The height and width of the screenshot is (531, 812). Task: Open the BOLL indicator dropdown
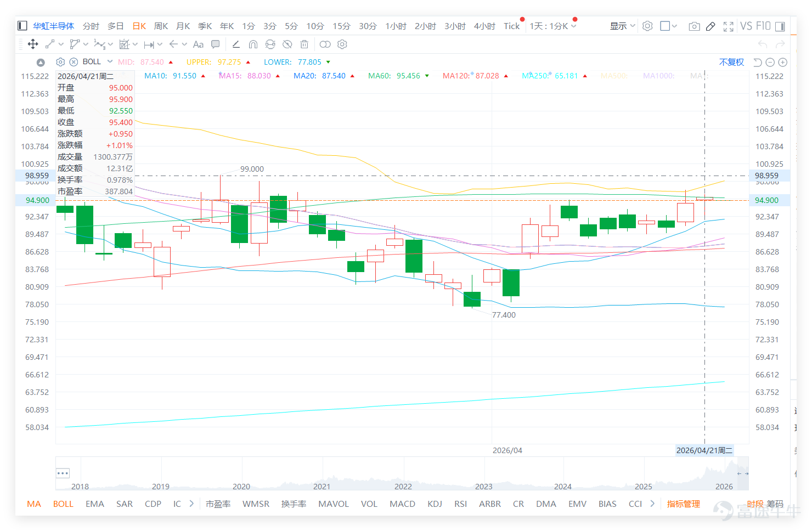(x=110, y=61)
